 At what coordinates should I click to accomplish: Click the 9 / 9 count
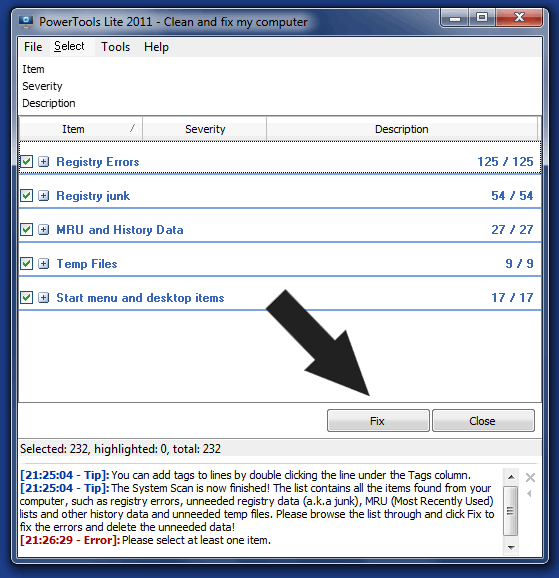click(x=519, y=264)
